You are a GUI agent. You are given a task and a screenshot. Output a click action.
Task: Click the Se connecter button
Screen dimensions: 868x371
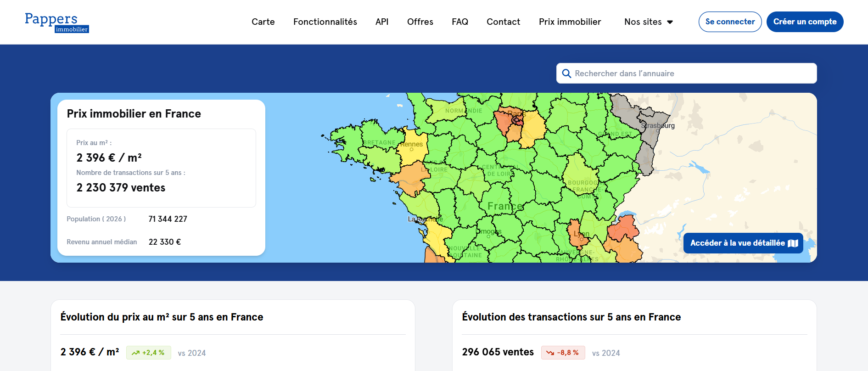pyautogui.click(x=730, y=22)
